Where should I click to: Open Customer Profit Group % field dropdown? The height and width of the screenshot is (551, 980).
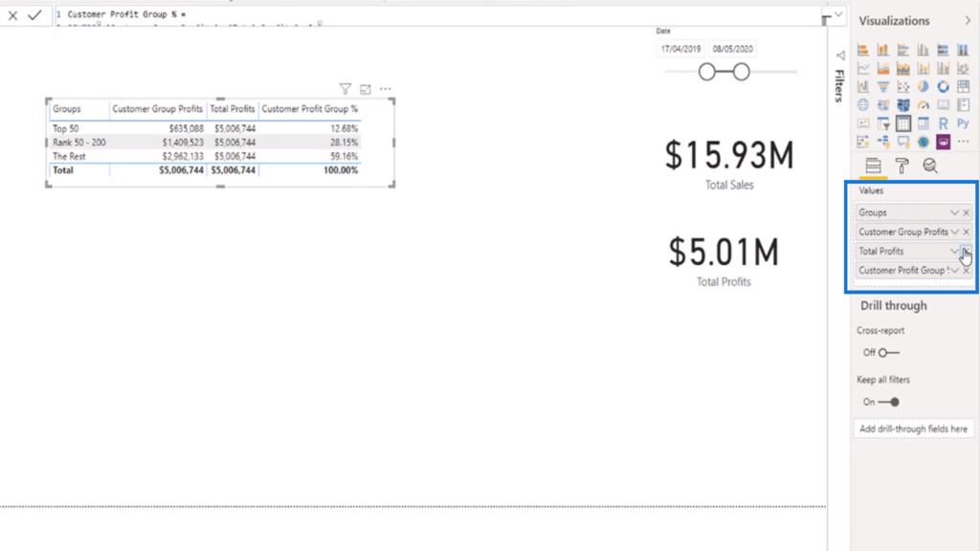[954, 271]
